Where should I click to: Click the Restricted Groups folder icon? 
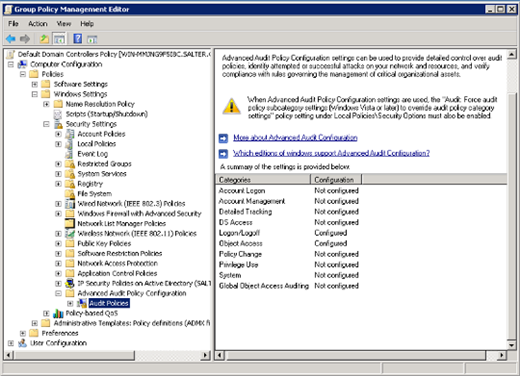[70, 164]
